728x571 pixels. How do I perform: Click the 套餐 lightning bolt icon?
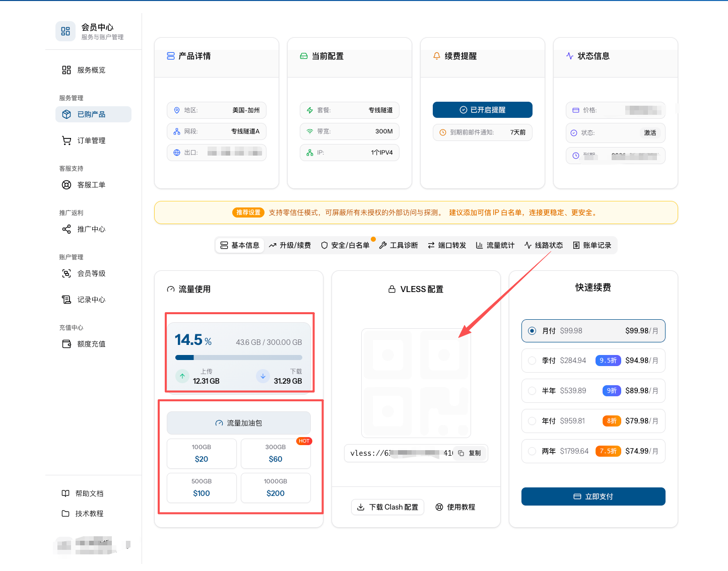coord(310,110)
